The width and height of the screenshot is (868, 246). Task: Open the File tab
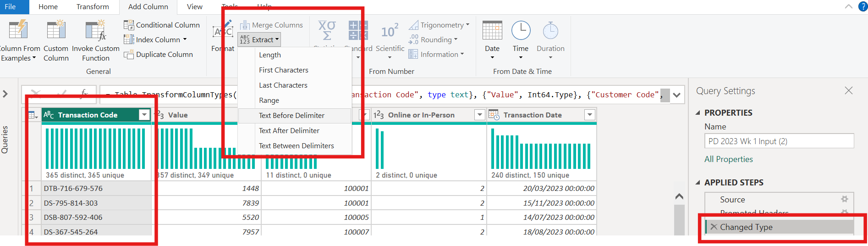(10, 6)
